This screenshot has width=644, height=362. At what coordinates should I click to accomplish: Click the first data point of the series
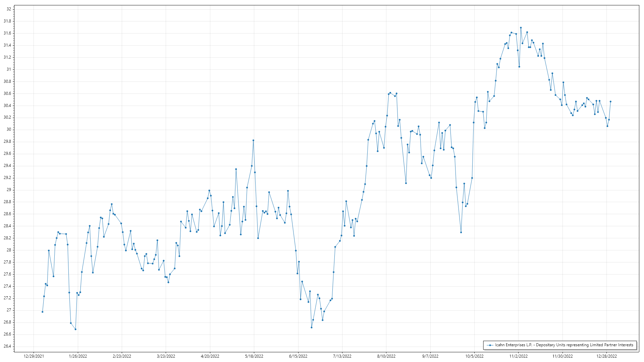tap(42, 312)
